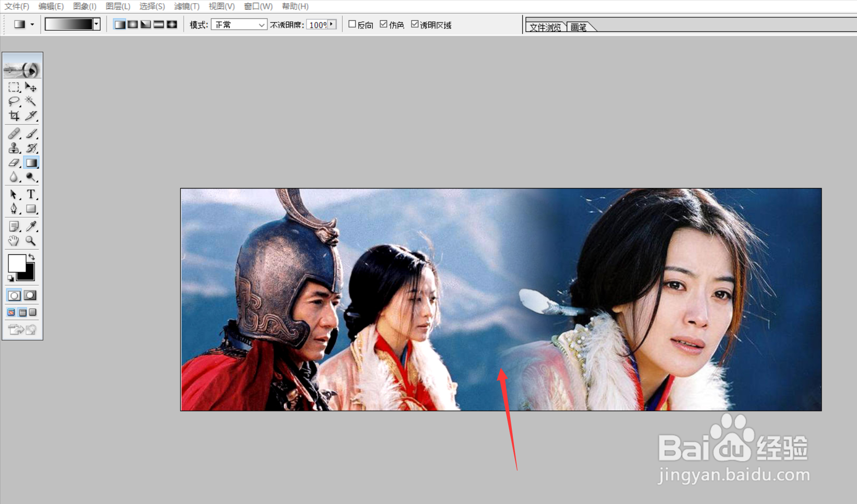857x504 pixels.
Task: Switch to Quick Mask mode
Action: pos(30,296)
